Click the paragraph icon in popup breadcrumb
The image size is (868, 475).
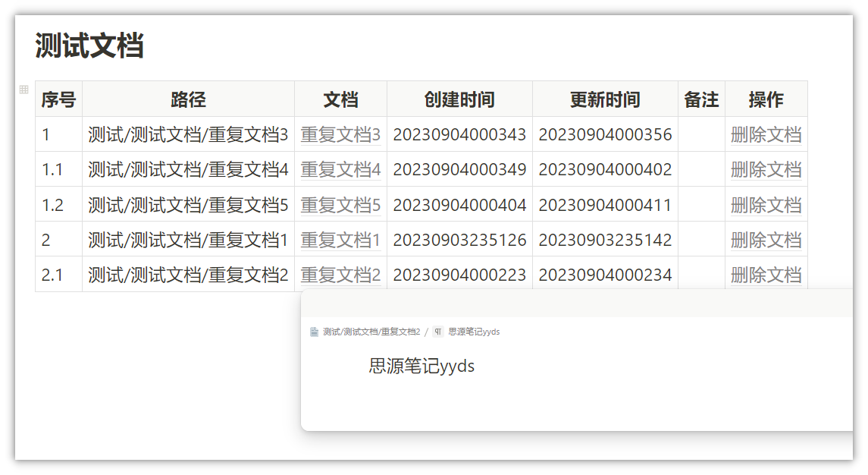point(438,332)
